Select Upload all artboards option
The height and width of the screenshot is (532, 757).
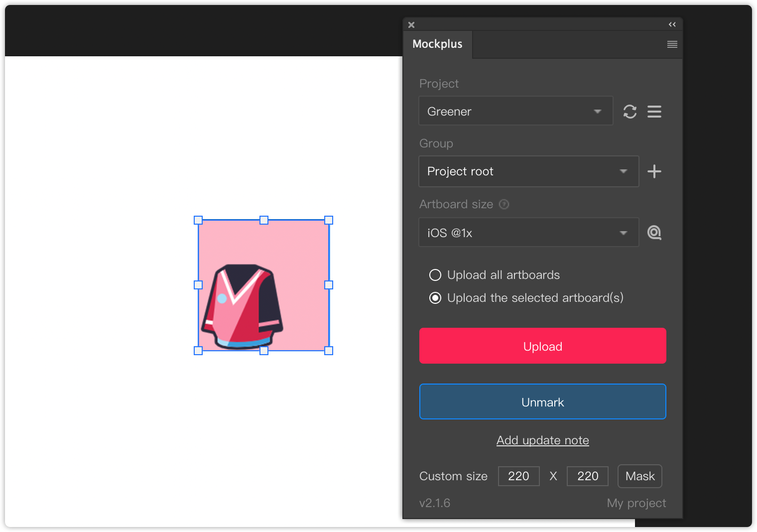click(x=435, y=275)
